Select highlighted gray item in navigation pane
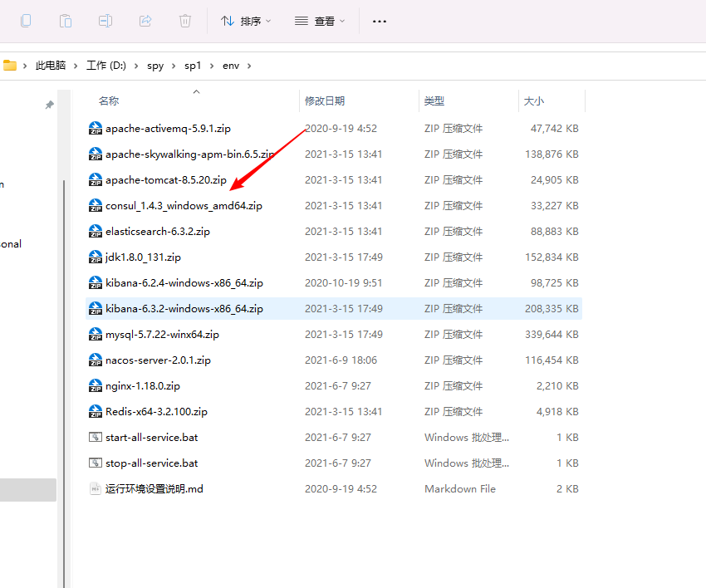 coord(28,490)
